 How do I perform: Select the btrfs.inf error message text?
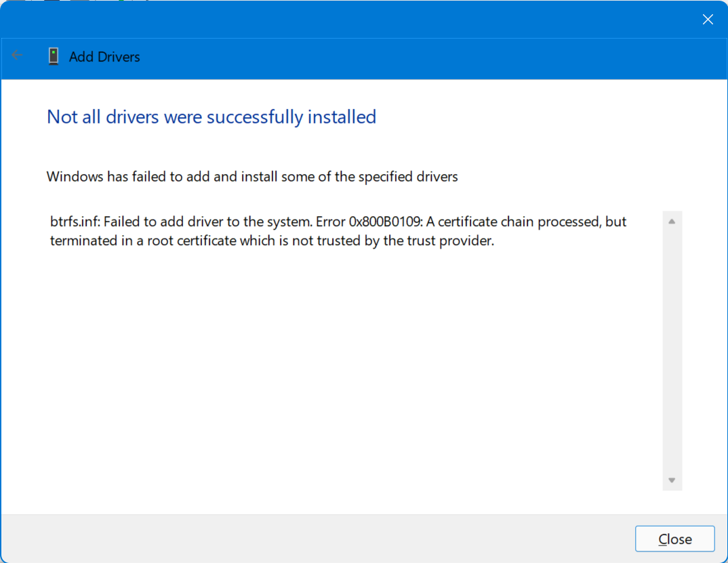[x=338, y=231]
